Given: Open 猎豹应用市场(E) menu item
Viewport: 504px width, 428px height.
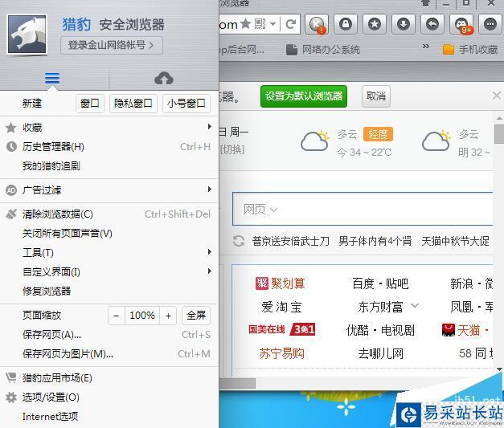Looking at the screenshot, I should coord(109,378).
